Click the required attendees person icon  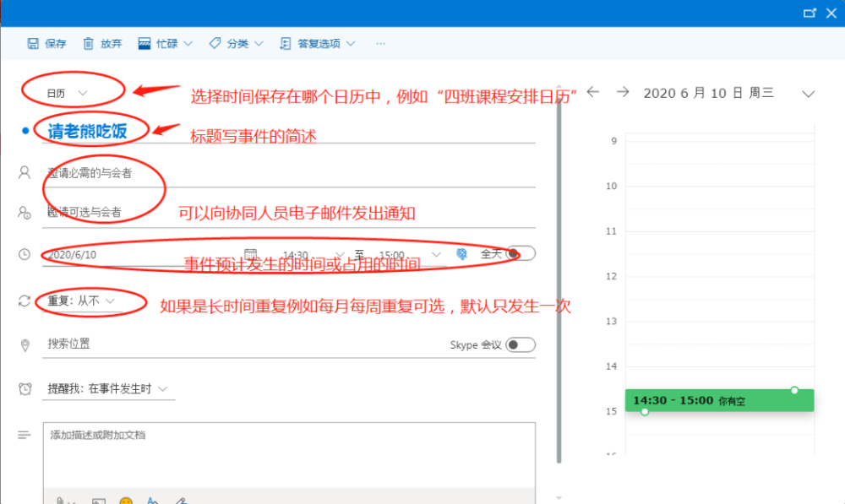(25, 172)
